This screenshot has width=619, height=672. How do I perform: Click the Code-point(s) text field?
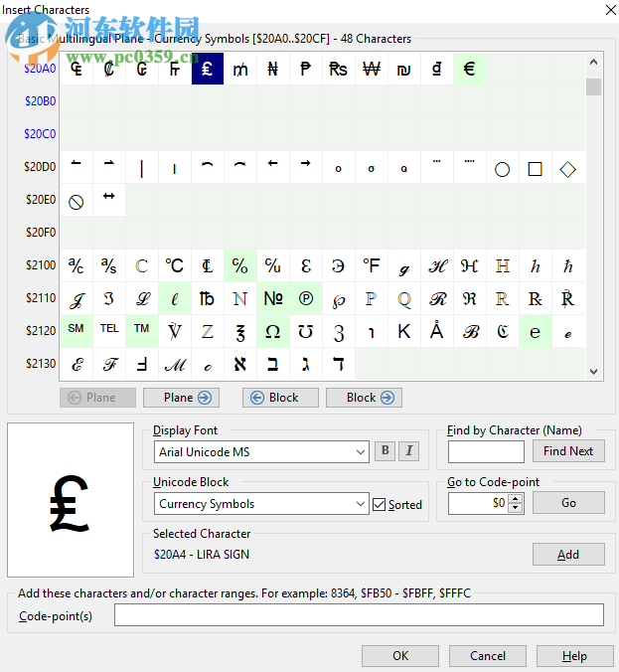(x=359, y=615)
